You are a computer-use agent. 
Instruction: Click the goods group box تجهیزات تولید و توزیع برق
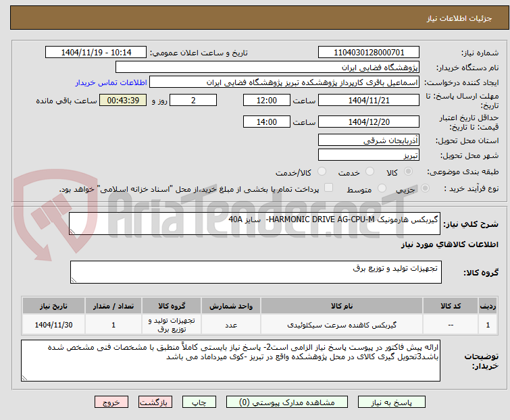coord(255,272)
